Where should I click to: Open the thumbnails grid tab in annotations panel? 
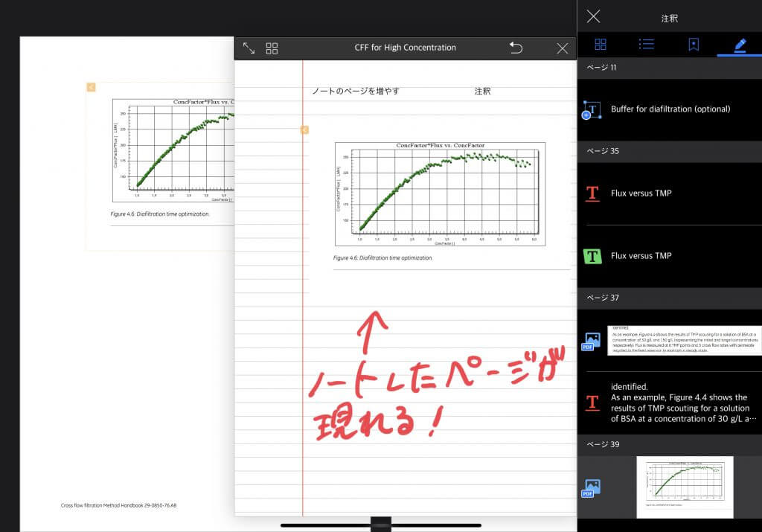point(601,45)
